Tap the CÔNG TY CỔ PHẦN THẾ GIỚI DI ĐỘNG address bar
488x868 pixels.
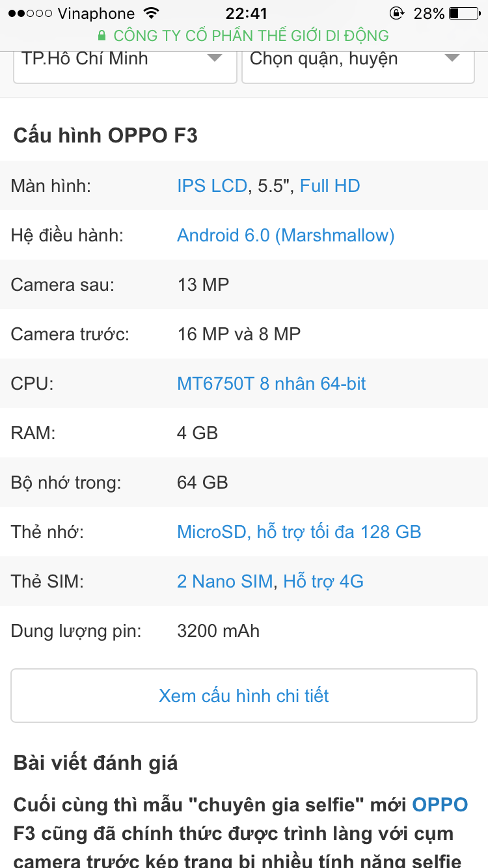(251, 36)
